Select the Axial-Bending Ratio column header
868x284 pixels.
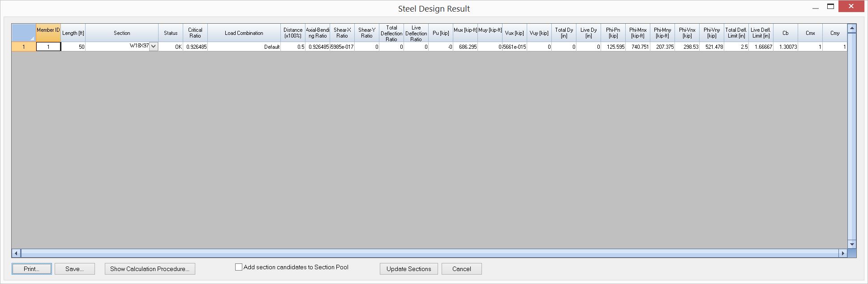tap(318, 33)
